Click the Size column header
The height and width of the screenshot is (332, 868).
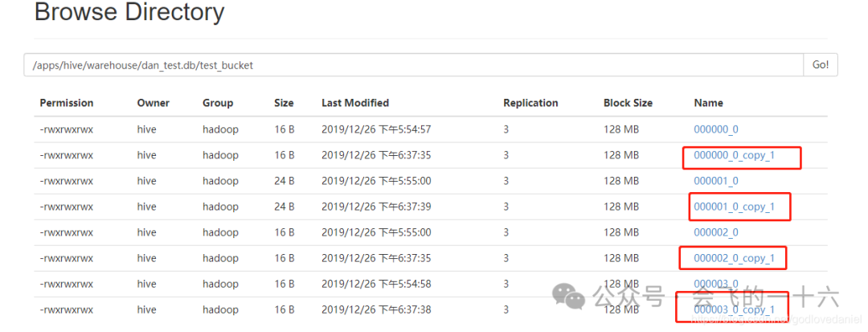click(284, 103)
